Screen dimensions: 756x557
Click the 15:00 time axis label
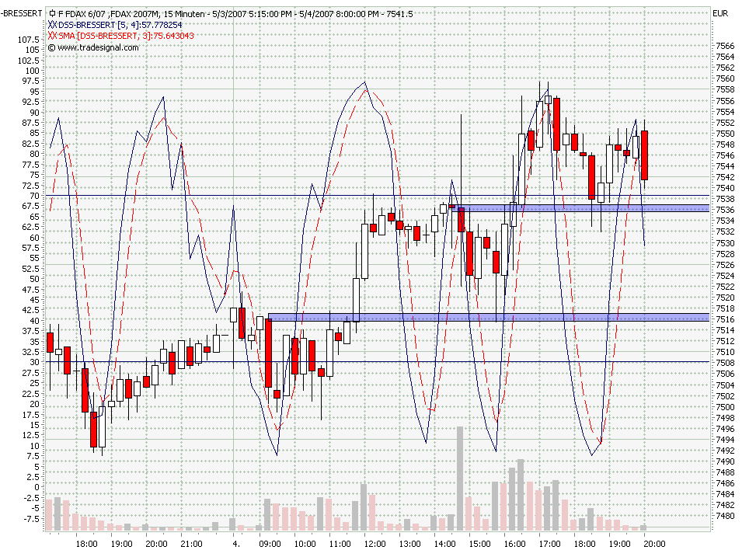point(479,544)
